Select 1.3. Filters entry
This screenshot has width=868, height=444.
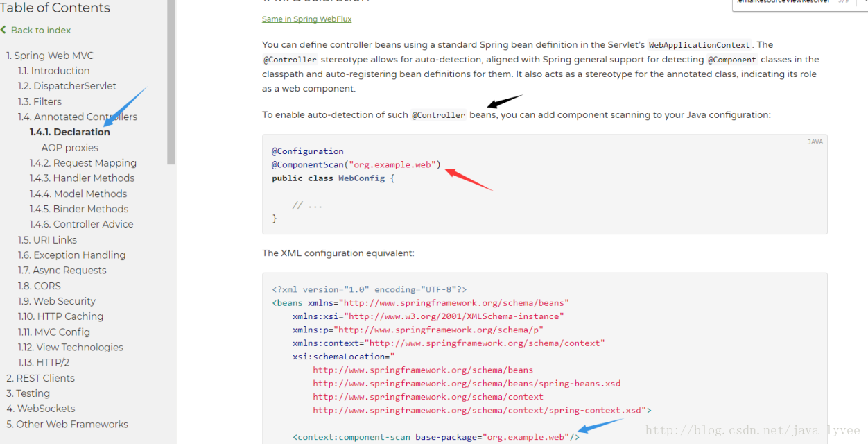(x=40, y=101)
